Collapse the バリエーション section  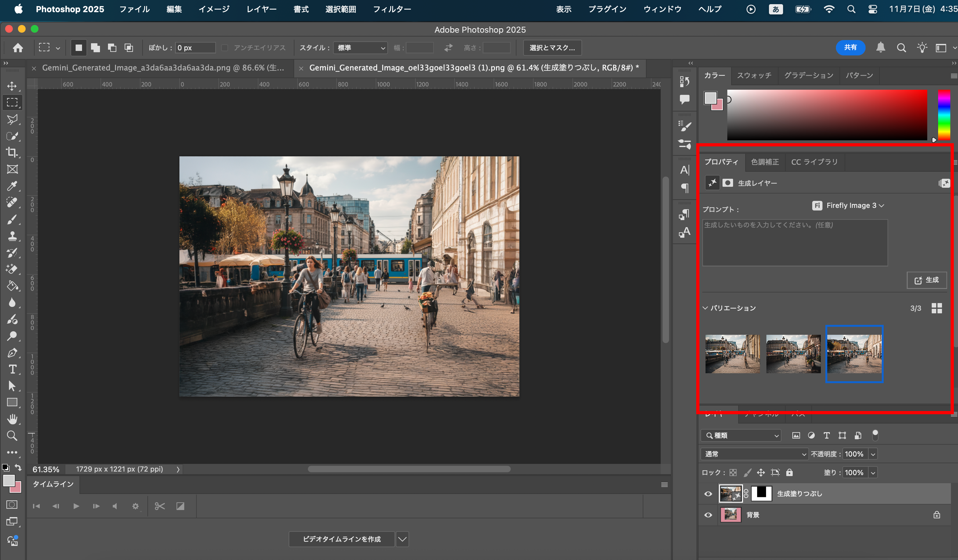coord(706,308)
